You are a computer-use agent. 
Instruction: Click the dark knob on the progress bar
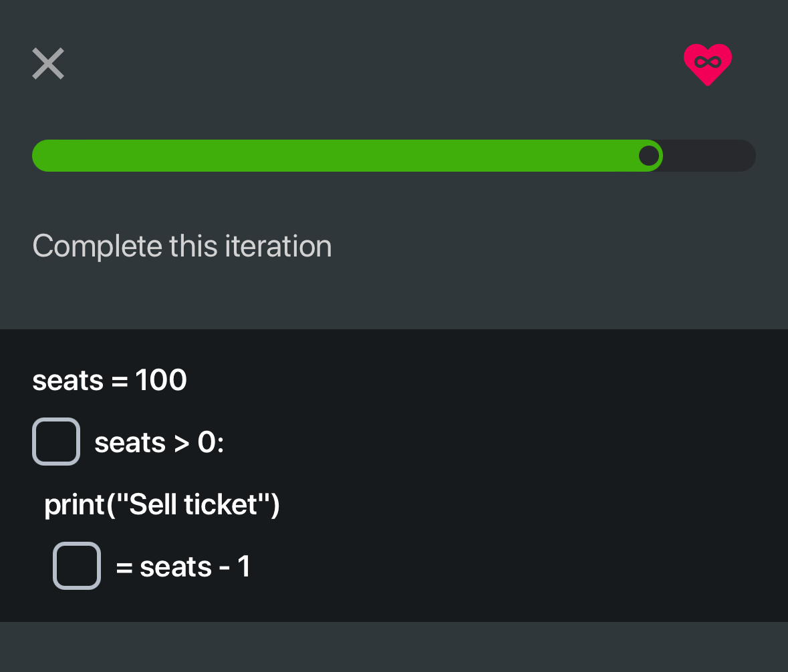[648, 156]
